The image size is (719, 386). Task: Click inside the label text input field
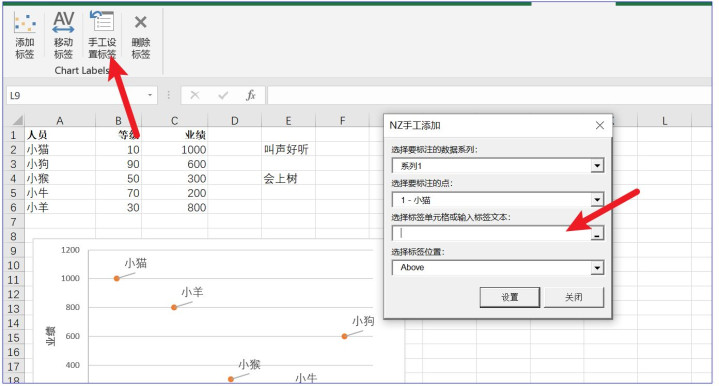(x=491, y=233)
